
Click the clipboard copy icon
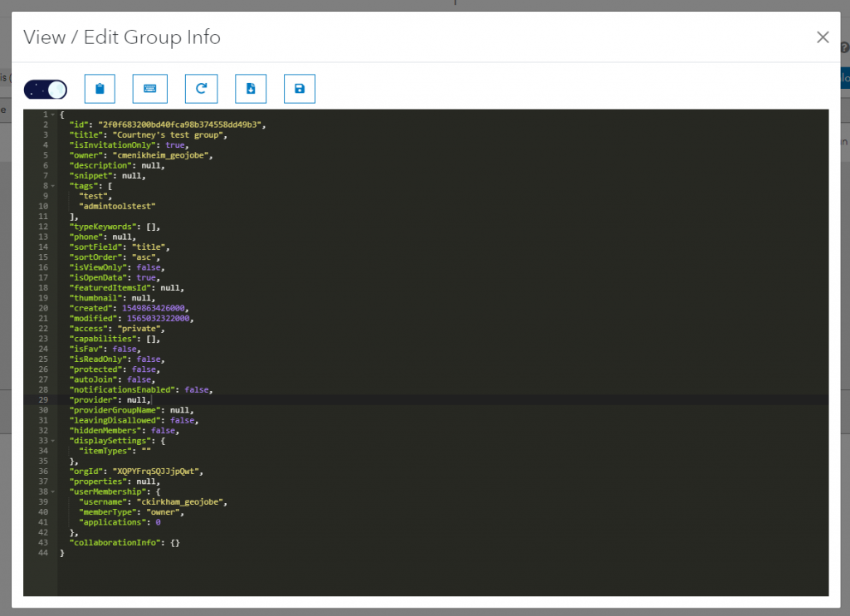point(100,89)
